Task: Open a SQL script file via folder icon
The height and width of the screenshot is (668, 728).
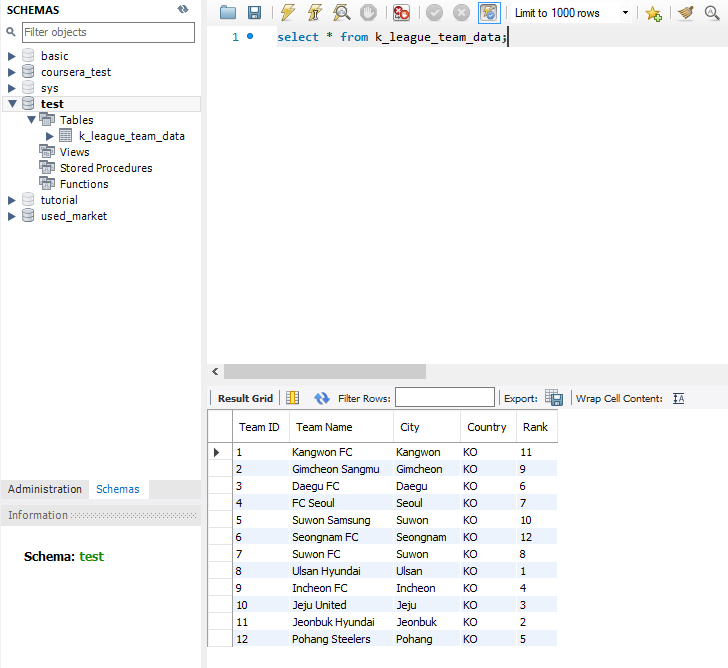Action: click(228, 13)
